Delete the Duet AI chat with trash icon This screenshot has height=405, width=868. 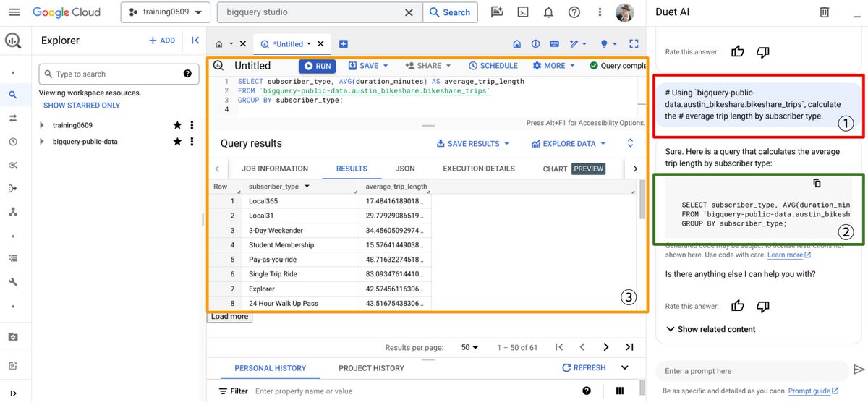pos(824,12)
